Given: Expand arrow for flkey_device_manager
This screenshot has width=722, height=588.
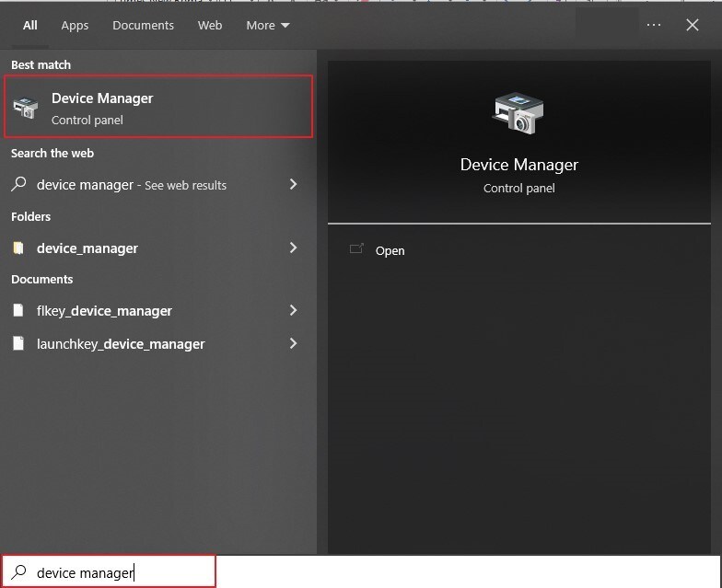Looking at the screenshot, I should (293, 311).
